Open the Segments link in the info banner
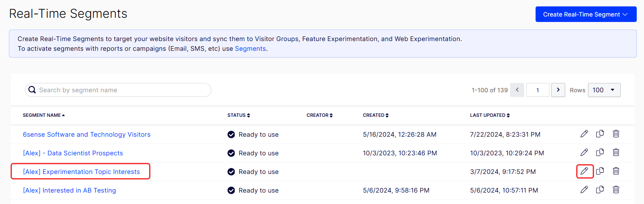The width and height of the screenshot is (644, 204). 250,48
